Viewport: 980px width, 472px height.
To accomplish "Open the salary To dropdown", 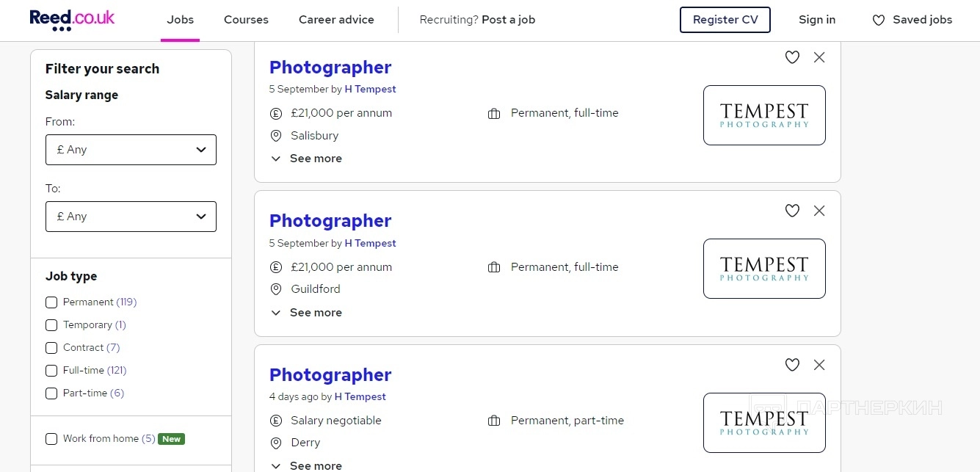I will point(131,217).
